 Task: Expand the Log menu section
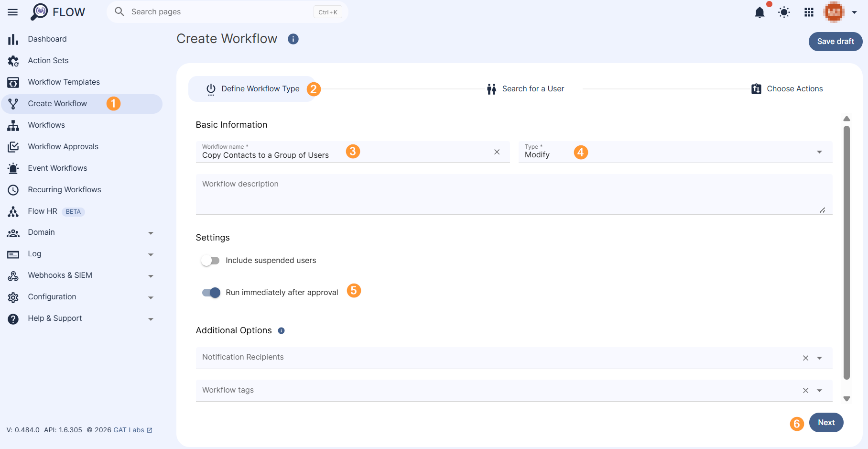[x=151, y=255]
